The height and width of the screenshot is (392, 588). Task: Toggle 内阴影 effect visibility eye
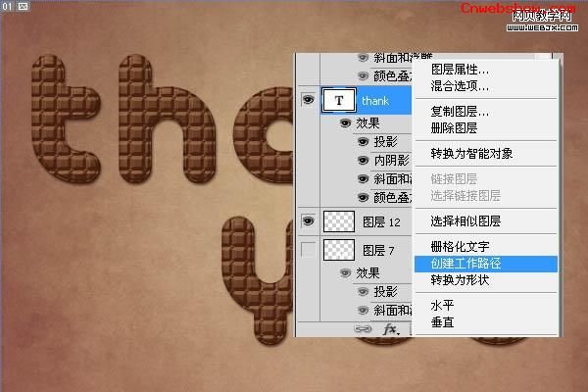point(363,161)
